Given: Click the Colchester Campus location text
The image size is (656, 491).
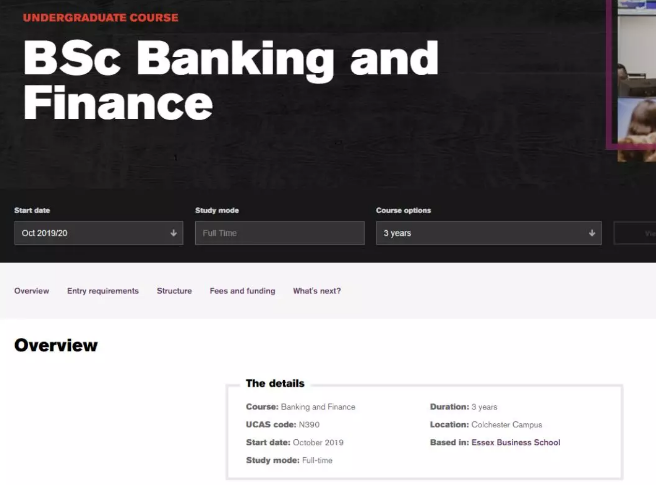Looking at the screenshot, I should tap(507, 425).
